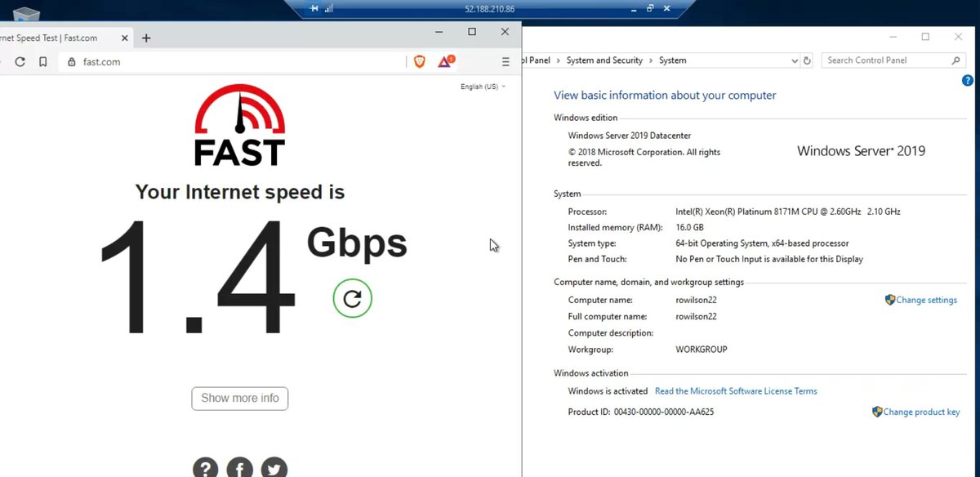Screen dimensions: 980x477
Task: Refresh the Control Panel address bar
Action: (x=807, y=60)
